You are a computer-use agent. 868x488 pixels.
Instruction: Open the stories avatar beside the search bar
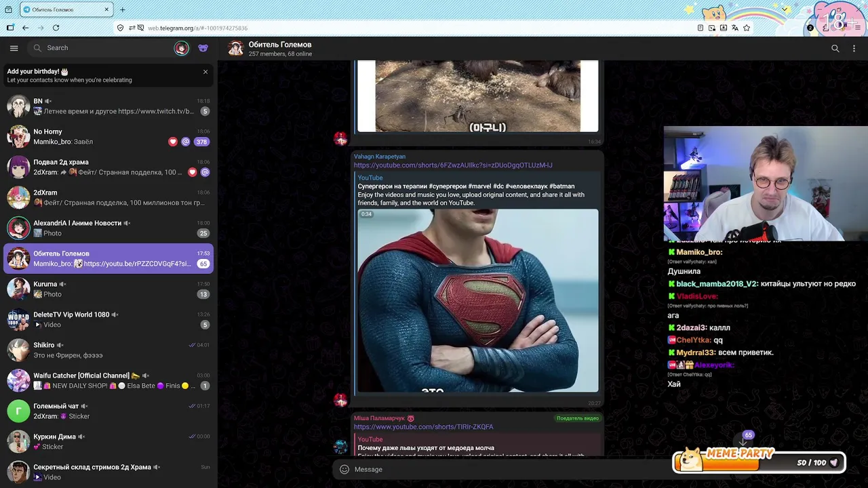coord(181,48)
